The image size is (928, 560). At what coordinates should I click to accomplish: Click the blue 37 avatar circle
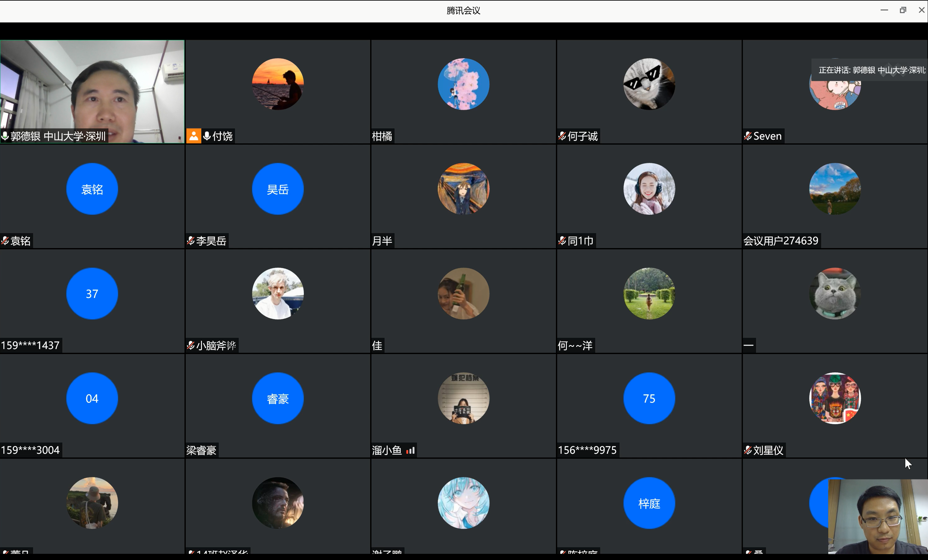(92, 294)
